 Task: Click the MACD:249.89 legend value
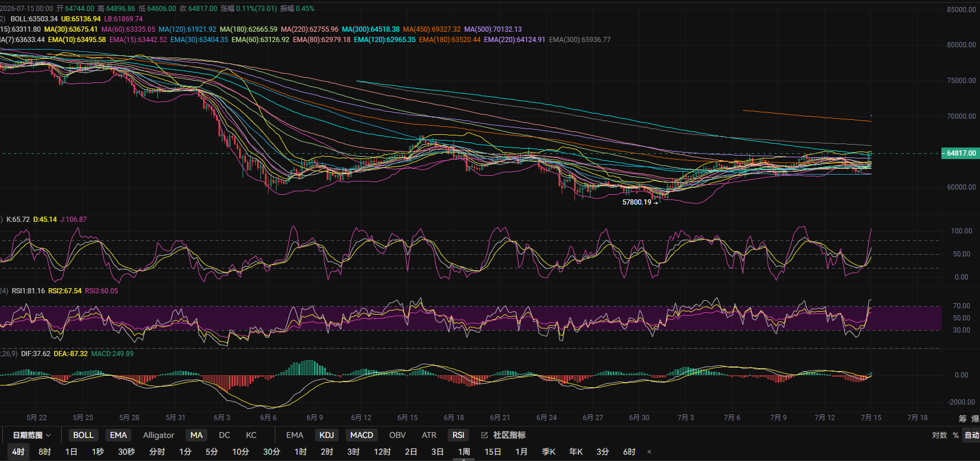[112, 354]
